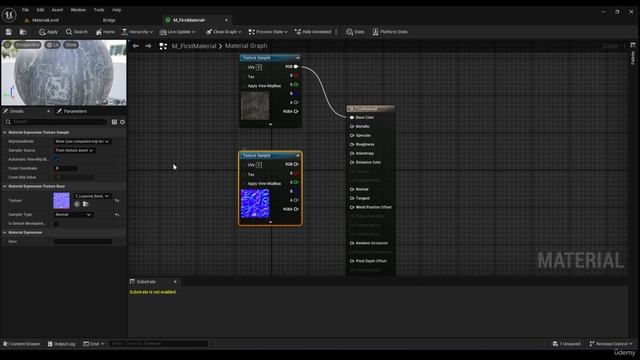This screenshot has width=640, height=360.
Task: Toggle Hide Unrelated nodes
Action: [x=313, y=32]
